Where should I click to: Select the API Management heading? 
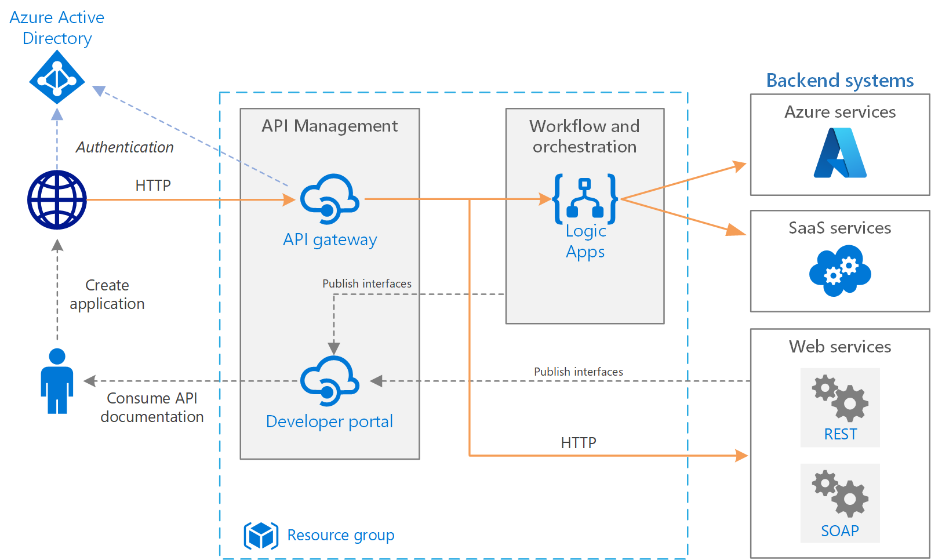[329, 126]
